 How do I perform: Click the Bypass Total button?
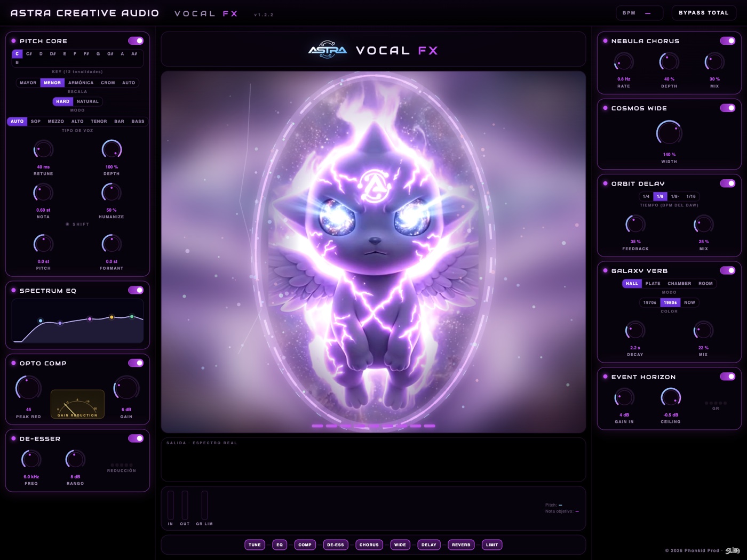pos(703,13)
